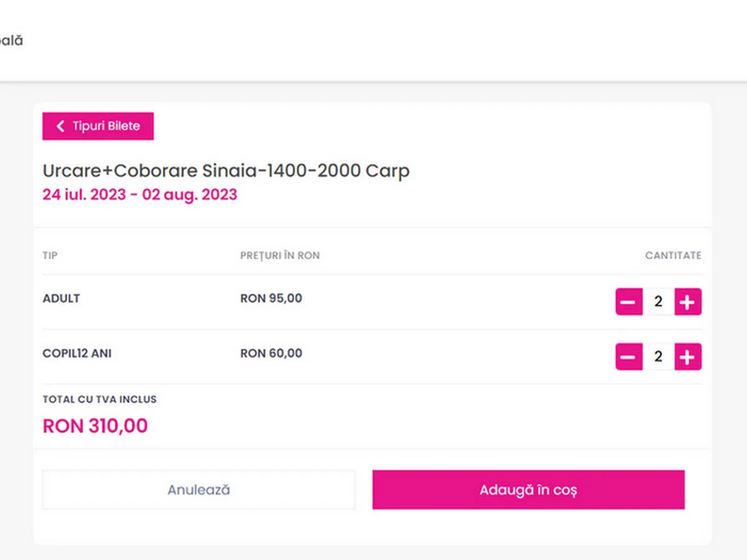
Task: Click the RON 310,00 total amount
Action: [x=95, y=426]
